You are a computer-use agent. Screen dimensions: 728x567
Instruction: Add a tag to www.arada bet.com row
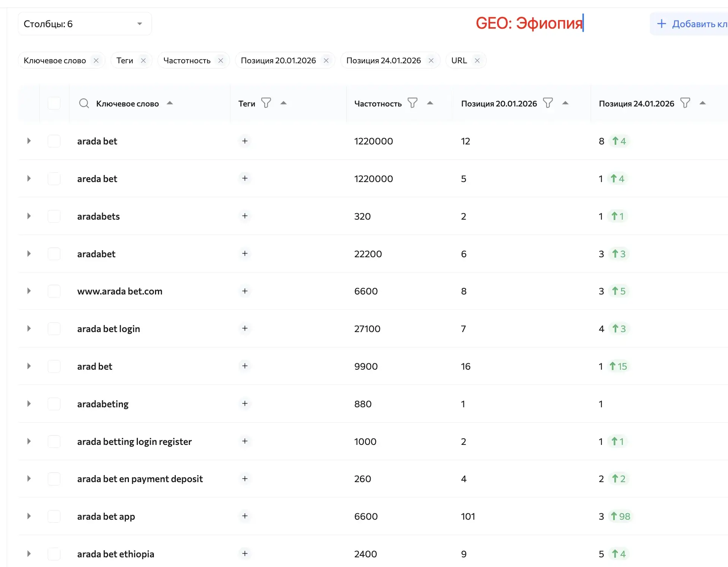click(245, 291)
